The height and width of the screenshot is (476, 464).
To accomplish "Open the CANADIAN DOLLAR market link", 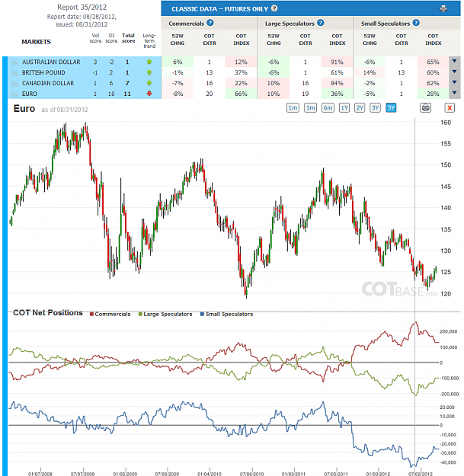I will point(48,83).
